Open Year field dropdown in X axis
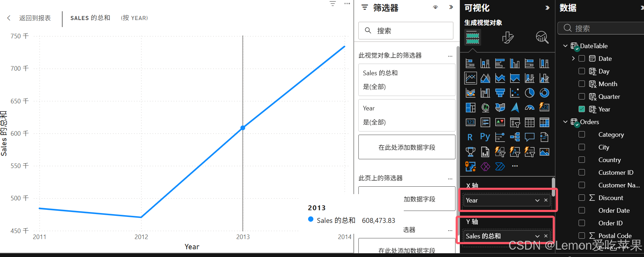 point(537,200)
